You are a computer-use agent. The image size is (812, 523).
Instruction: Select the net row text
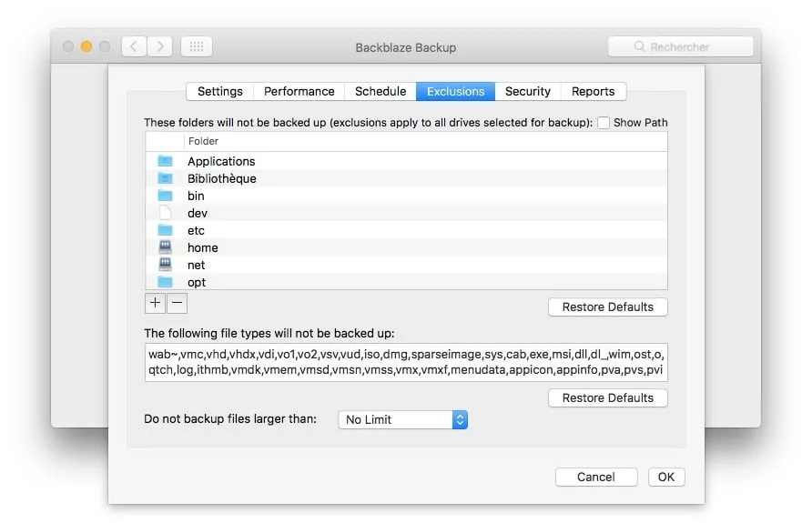(x=197, y=265)
